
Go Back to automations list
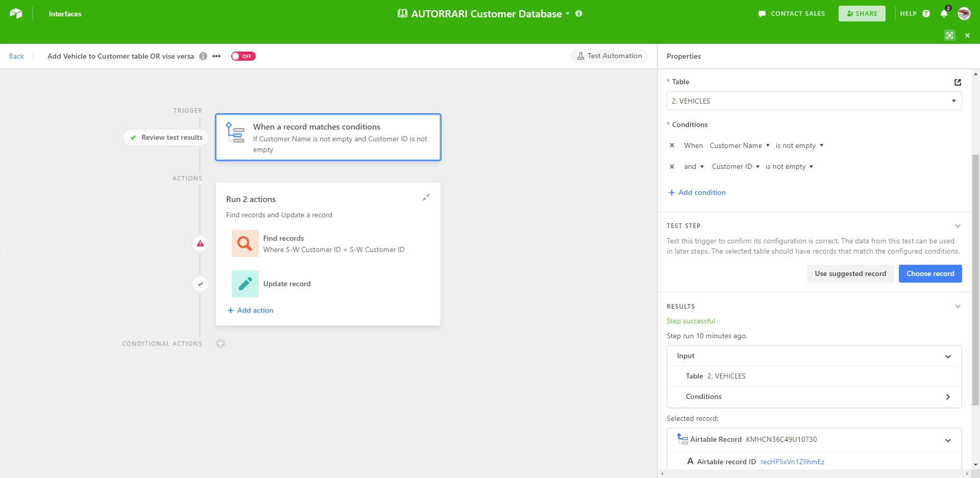click(x=16, y=56)
